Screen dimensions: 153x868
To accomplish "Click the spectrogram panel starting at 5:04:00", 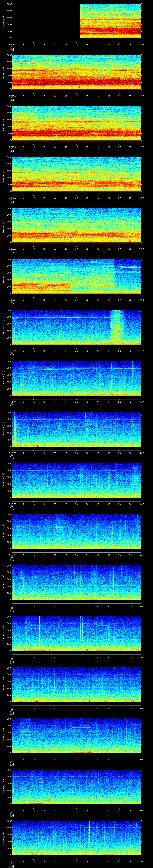I will point(76,21).
